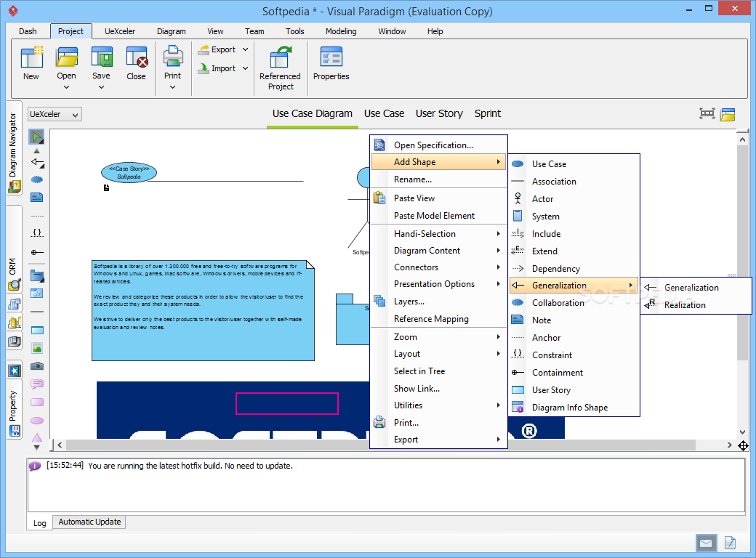Expand the Print button dropdown arrow
Viewport: 756px width, 558px height.
point(172,87)
